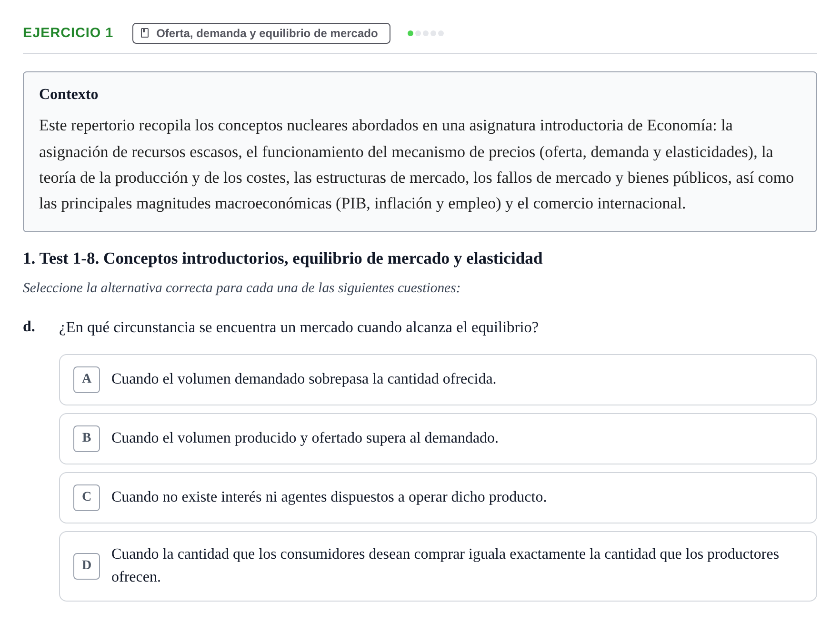Image resolution: width=840 pixels, height=632 pixels.
Task: Click the 'Contexto' heading in the box
Action: point(69,94)
